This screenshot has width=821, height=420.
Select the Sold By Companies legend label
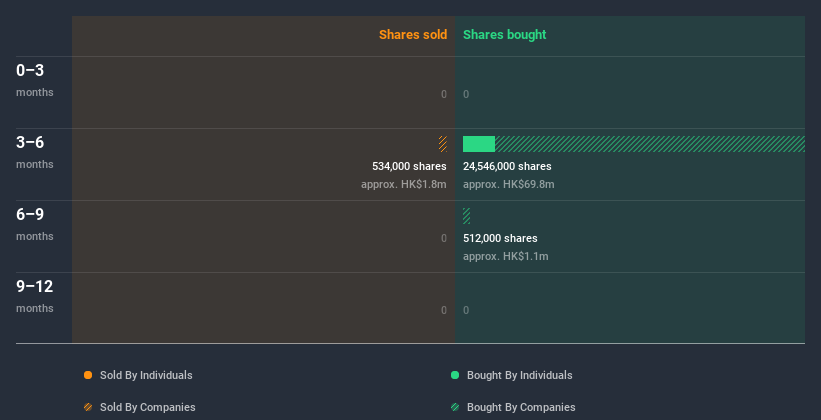click(x=148, y=407)
